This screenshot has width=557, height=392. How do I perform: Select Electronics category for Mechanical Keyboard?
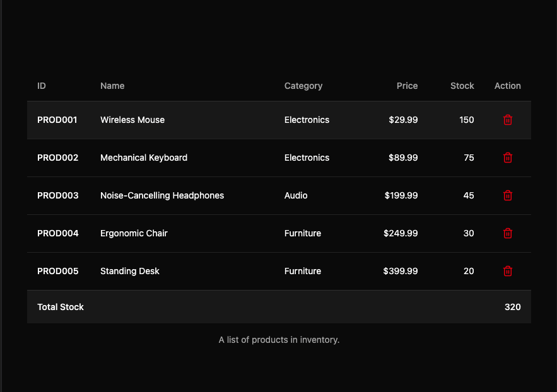click(x=307, y=158)
